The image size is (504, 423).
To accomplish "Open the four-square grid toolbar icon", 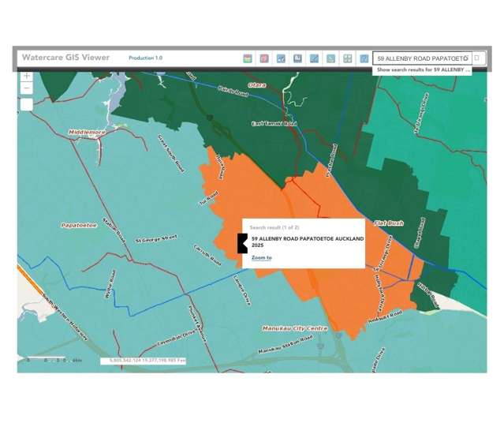I will tap(347, 58).
